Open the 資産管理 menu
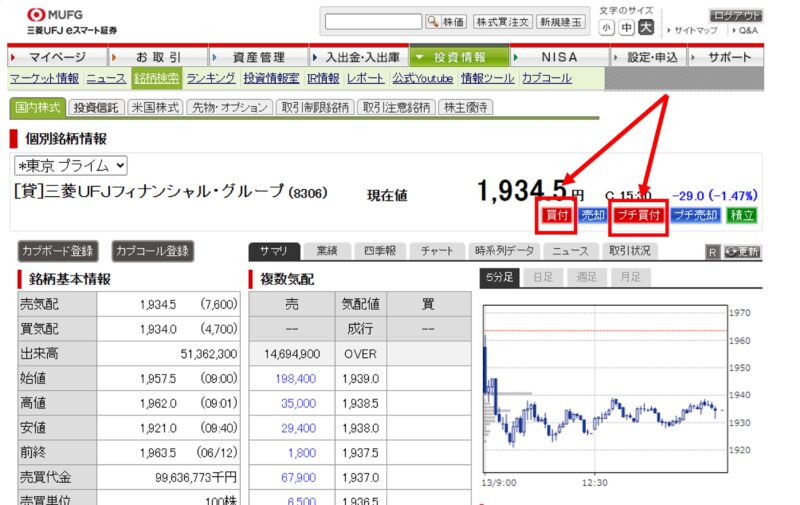Screen dimensions: 800x505 (x=259, y=57)
